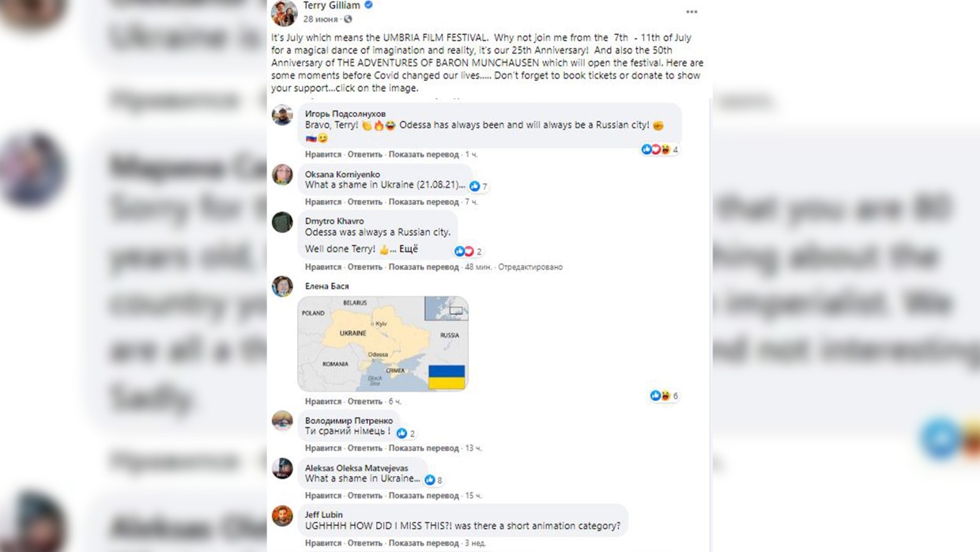The width and height of the screenshot is (980, 552).
Task: View reactions on Елена Бася's map comment
Action: click(665, 395)
